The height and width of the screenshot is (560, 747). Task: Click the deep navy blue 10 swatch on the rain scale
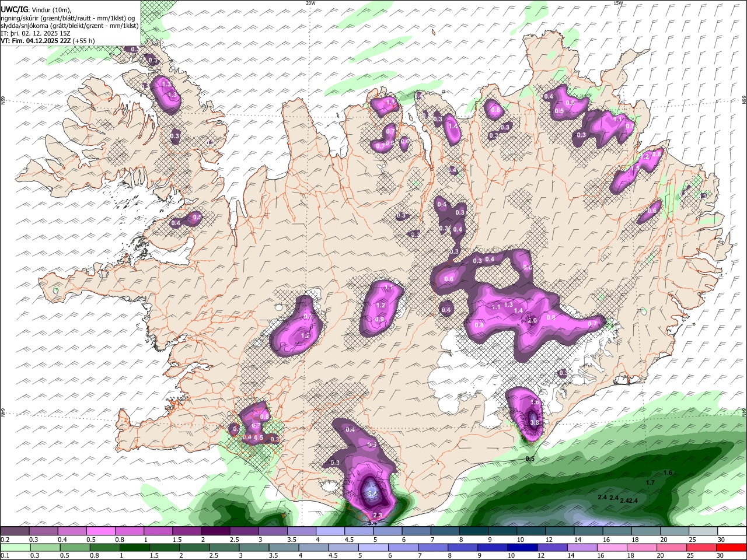[x=523, y=547]
